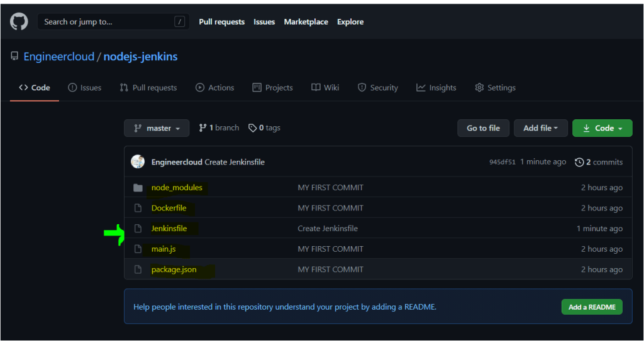This screenshot has height=341, width=644.
Task: Click the tag icon beside 0 tags
Action: (x=253, y=128)
